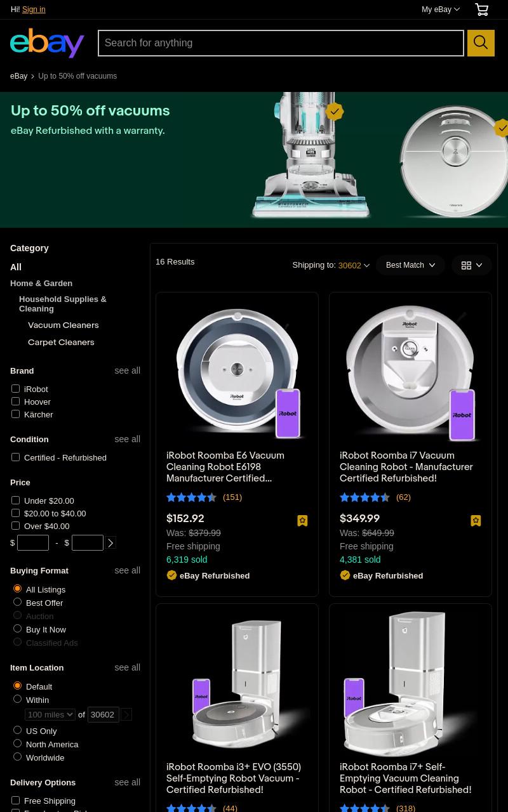
Task: Check the Over $40.00 price filter
Action: pos(16,526)
